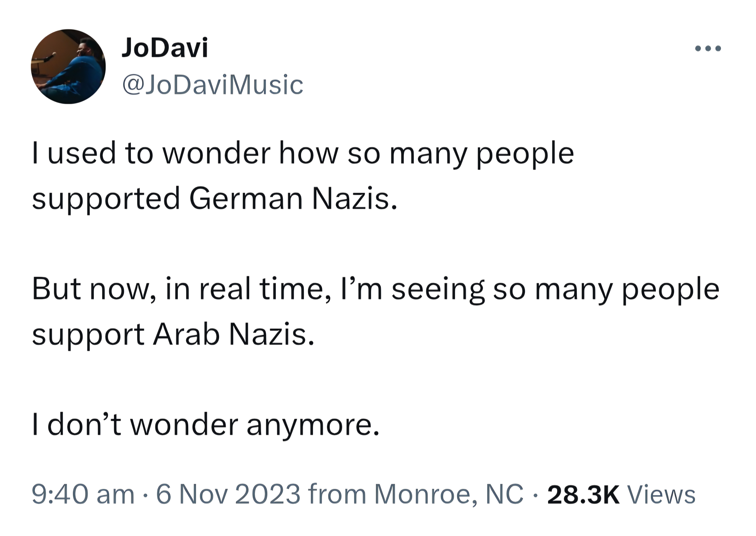Click the 28.3K view count

[x=583, y=494]
